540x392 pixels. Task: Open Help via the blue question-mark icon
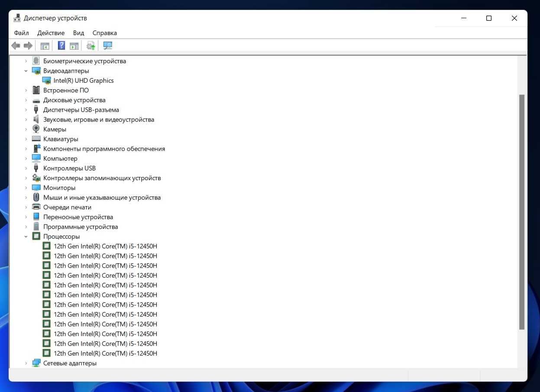61,45
